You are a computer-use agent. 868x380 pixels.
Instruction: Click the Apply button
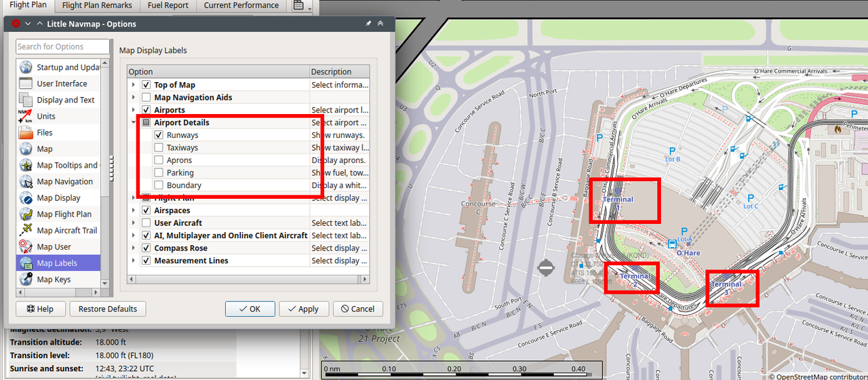pos(304,309)
